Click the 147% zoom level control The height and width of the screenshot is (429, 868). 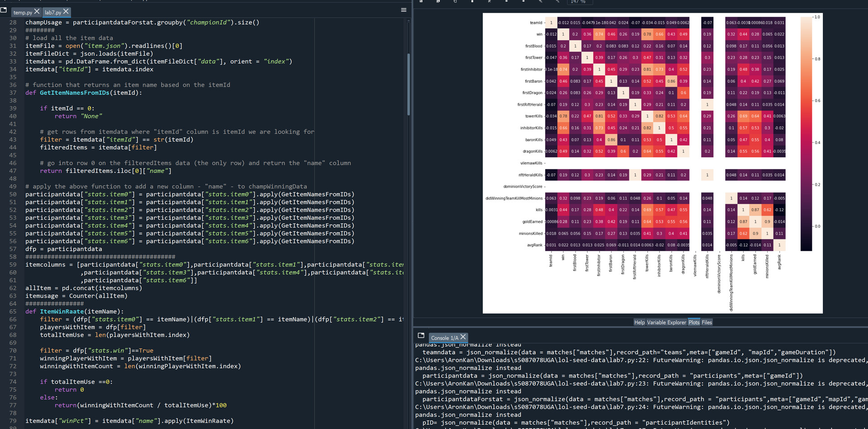pyautogui.click(x=580, y=2)
